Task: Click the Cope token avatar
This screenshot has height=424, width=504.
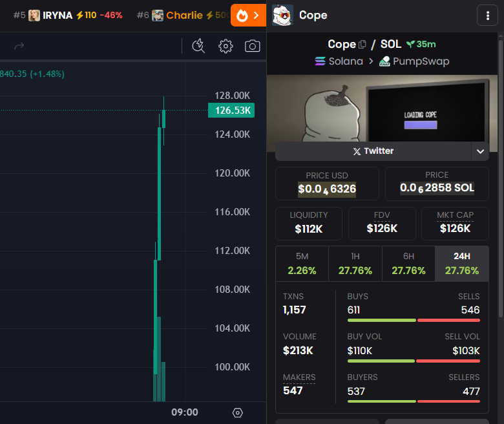Action: (x=282, y=15)
